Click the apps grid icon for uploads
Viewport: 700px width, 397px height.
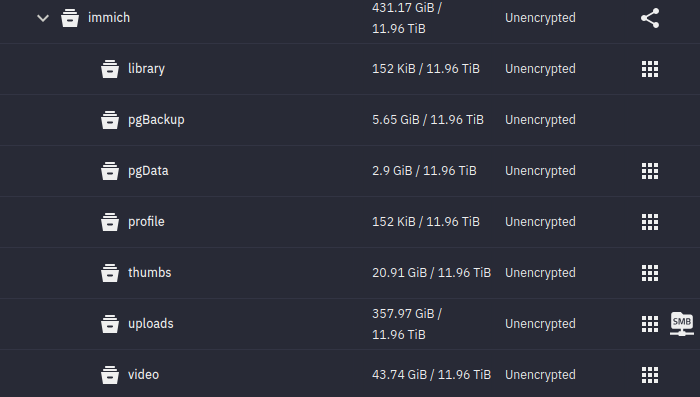[650, 324]
